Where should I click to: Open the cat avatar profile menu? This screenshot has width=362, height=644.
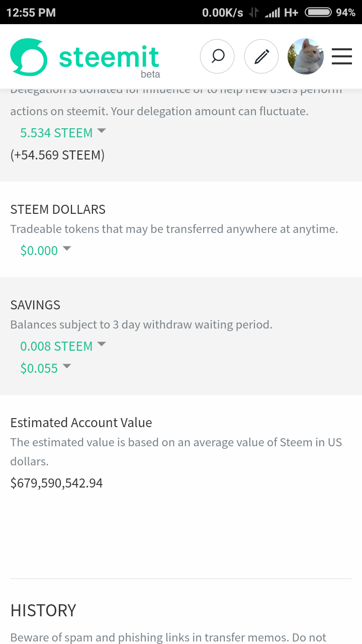[x=306, y=56]
